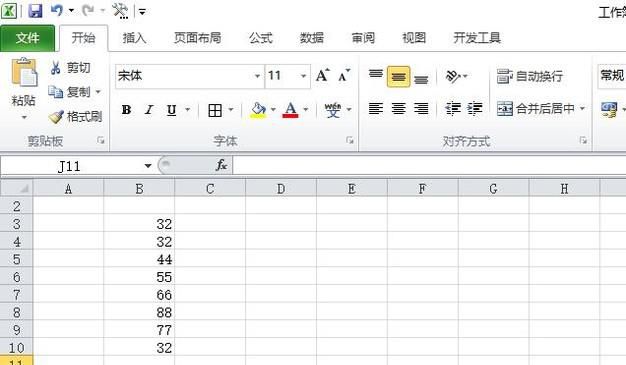The height and width of the screenshot is (365, 626).
Task: Click inside the formula bar
Action: point(429,165)
